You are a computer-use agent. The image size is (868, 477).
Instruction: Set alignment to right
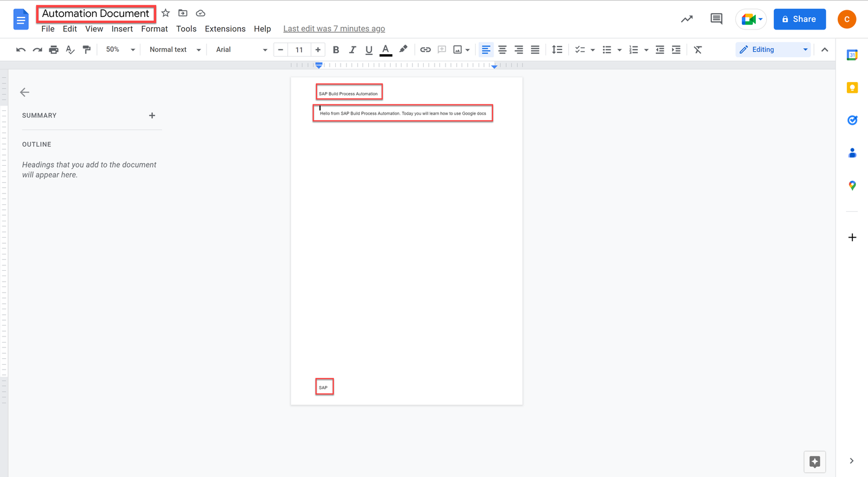point(518,49)
